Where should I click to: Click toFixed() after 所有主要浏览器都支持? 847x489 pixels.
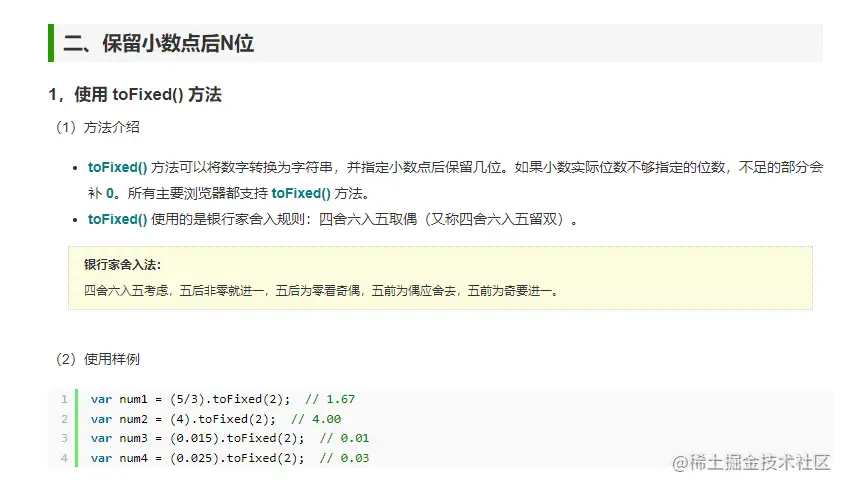[x=301, y=193]
